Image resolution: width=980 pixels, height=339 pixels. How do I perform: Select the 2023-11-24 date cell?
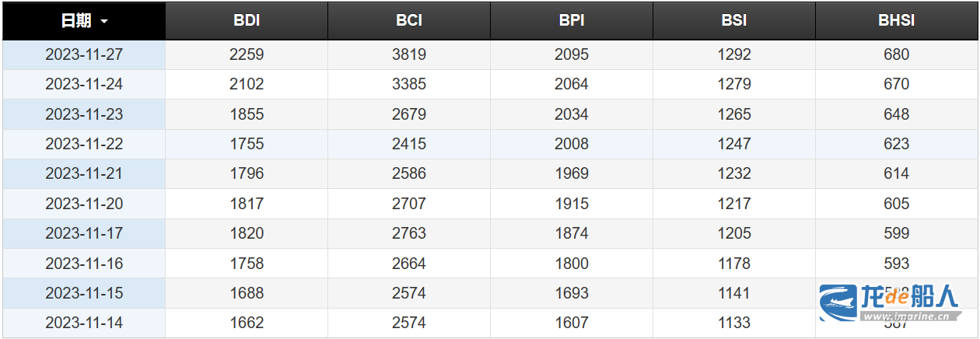[x=84, y=84]
